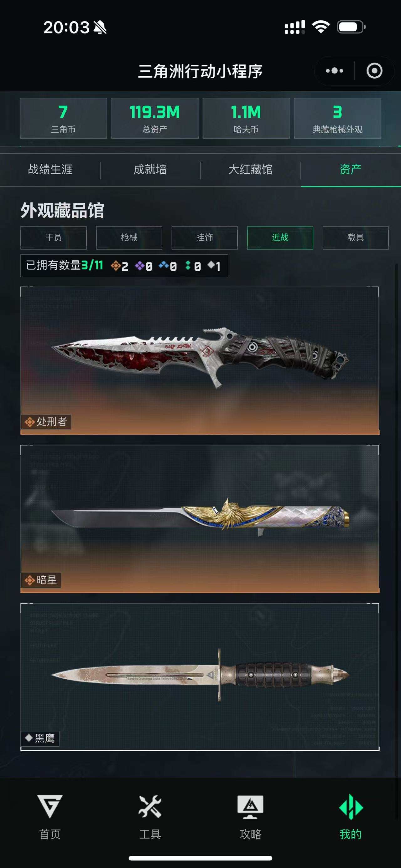Open the mini program more-options dots menu
The height and width of the screenshot is (868, 401).
334,71
